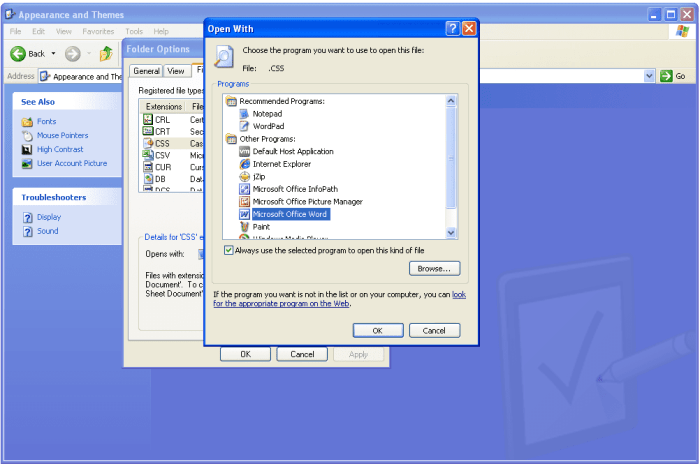Screen dimensions: 700x466
Task: Open the address bar dropdown arrow
Action: point(649,76)
